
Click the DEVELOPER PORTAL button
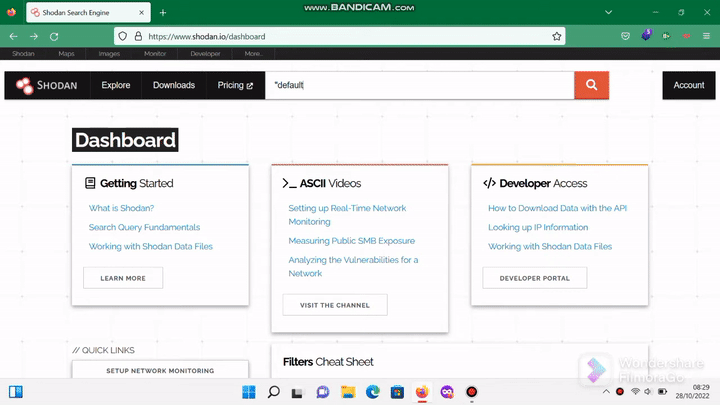(x=534, y=278)
